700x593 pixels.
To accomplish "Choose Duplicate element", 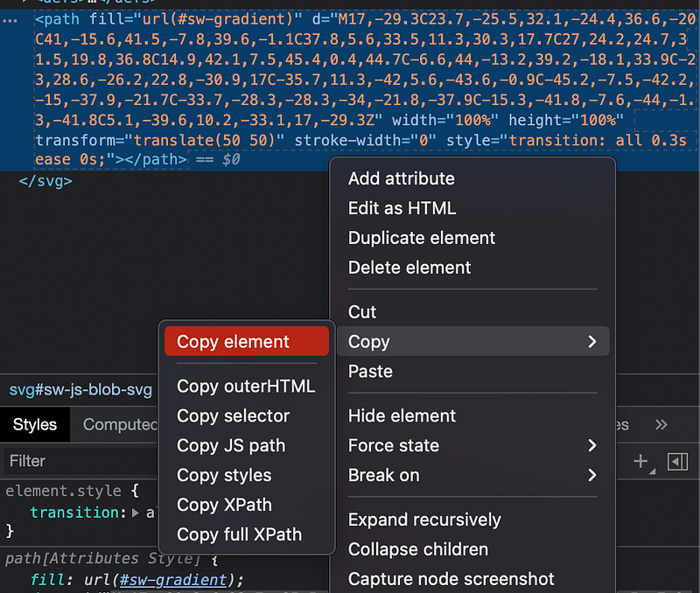I will coord(472,238).
